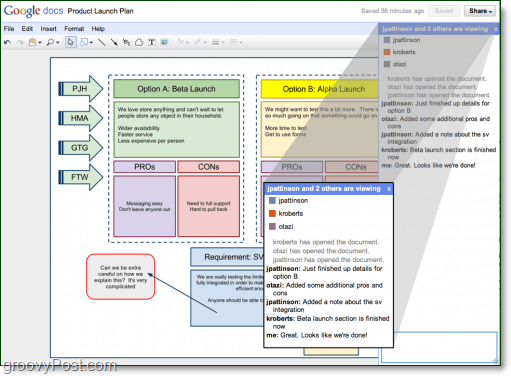This screenshot has height=376, width=511.
Task: Click the grayed Saved button
Action: click(444, 11)
